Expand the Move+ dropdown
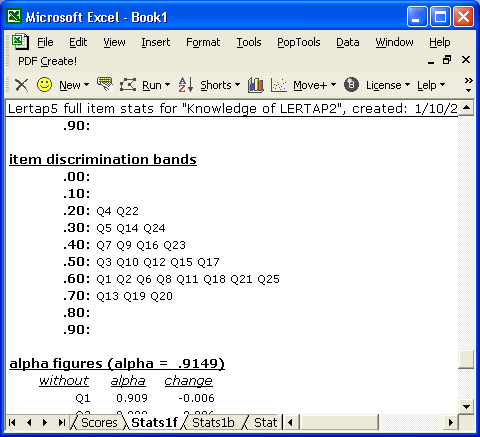The image size is (480, 437). tap(314, 85)
